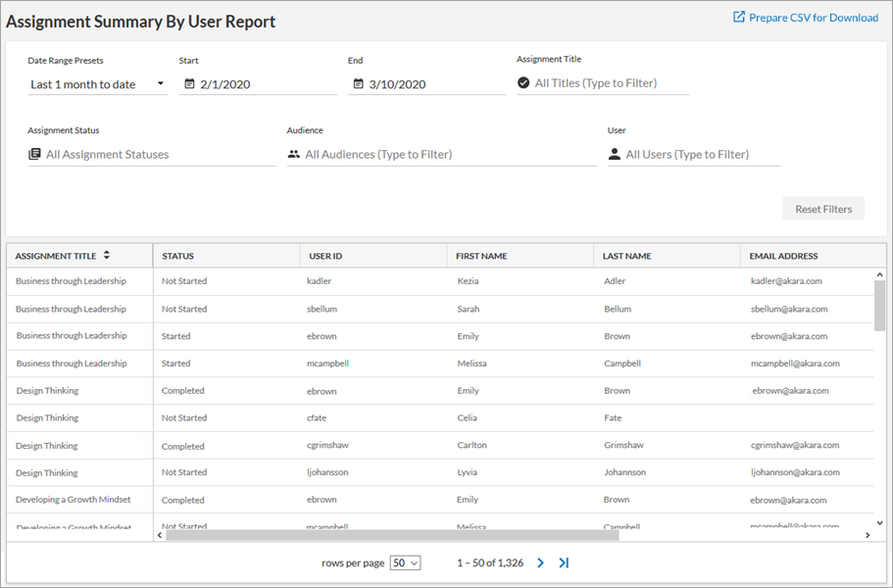893x588 pixels.
Task: Click first name Kezia
Action: 469,281
